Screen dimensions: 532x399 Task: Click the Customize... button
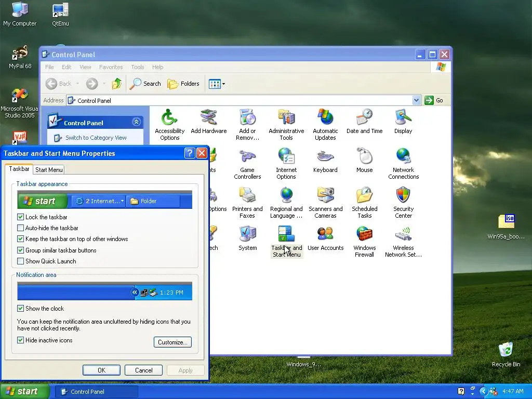click(x=172, y=342)
